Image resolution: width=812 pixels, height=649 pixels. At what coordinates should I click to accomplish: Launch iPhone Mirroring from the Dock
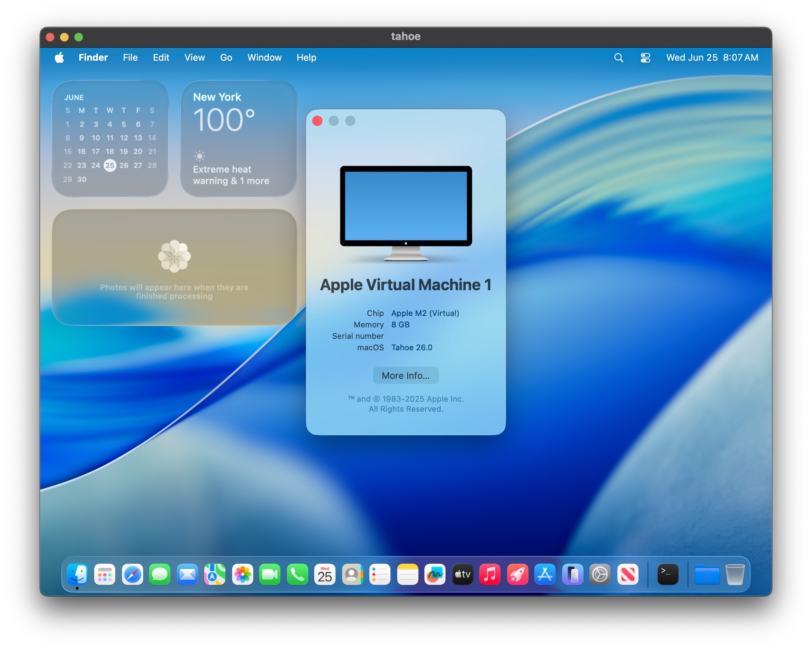[573, 574]
